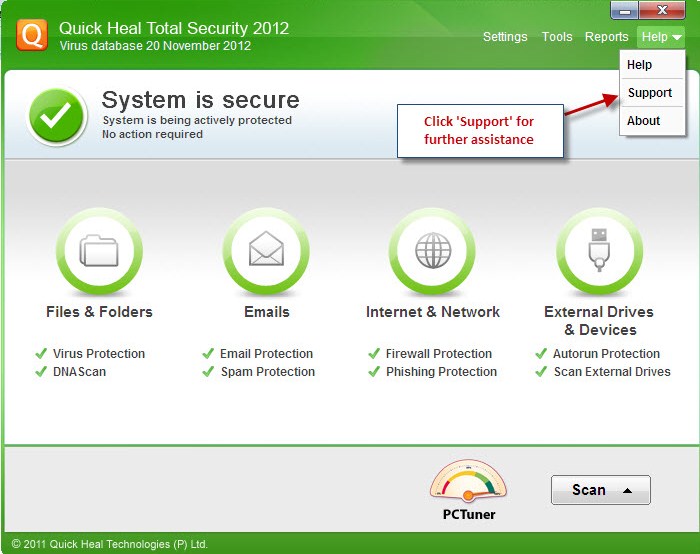Open the Tools menu
This screenshot has height=554, width=700.
(x=557, y=37)
